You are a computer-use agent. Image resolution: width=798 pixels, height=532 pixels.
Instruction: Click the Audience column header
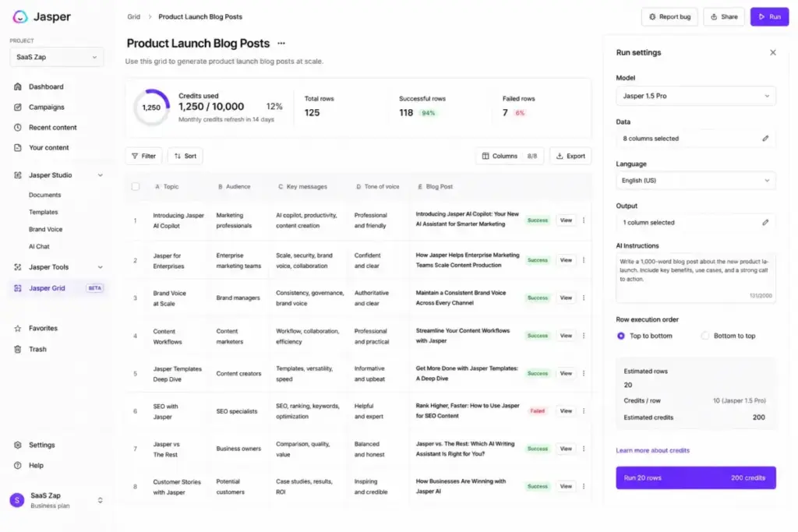click(x=234, y=187)
